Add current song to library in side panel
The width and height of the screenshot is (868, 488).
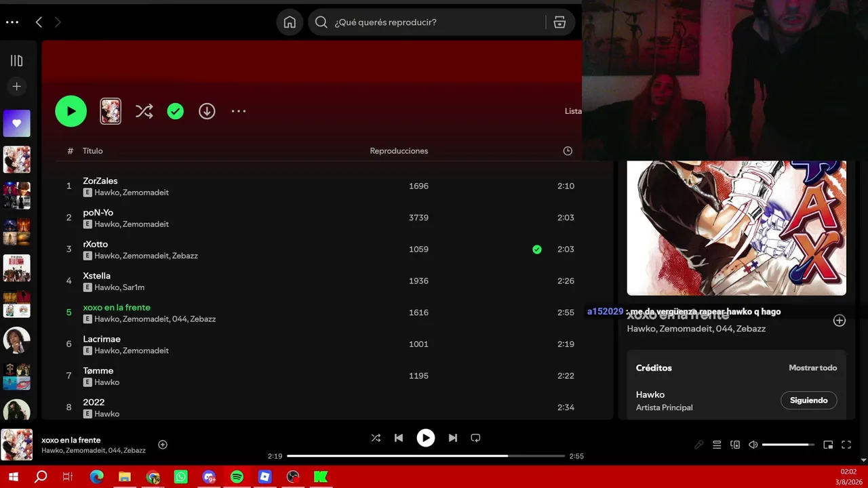pos(840,321)
